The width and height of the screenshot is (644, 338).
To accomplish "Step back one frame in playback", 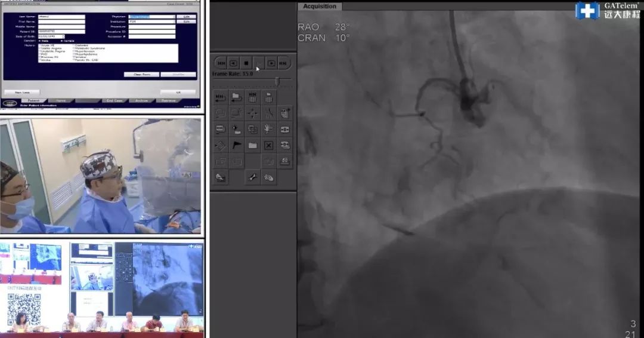I will [x=233, y=63].
